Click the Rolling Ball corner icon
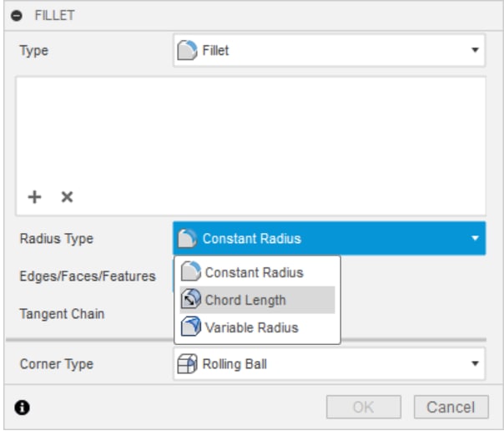This screenshot has height=431, width=504. coord(188,364)
